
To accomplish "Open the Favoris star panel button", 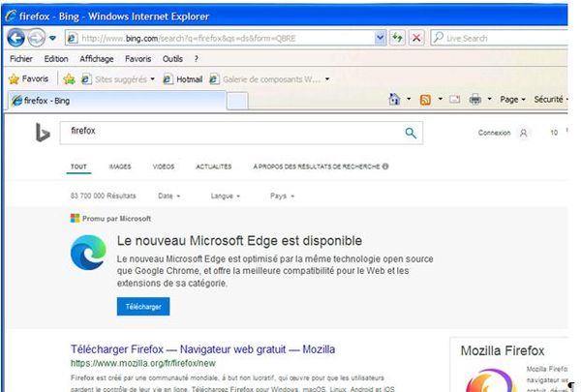I will click(x=28, y=79).
